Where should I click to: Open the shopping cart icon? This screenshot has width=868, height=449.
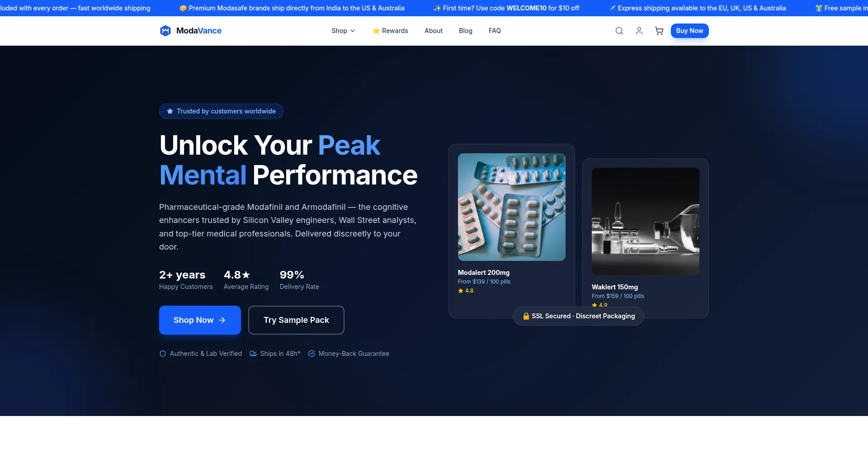tap(659, 31)
